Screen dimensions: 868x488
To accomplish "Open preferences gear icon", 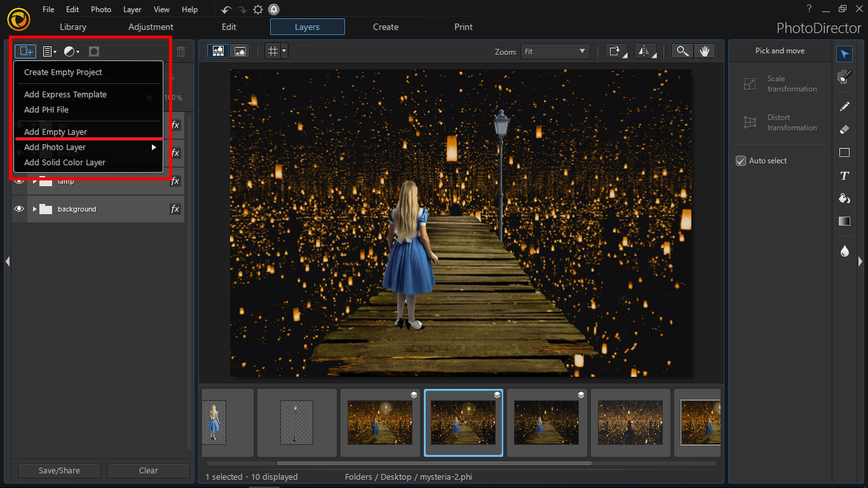I will [258, 10].
